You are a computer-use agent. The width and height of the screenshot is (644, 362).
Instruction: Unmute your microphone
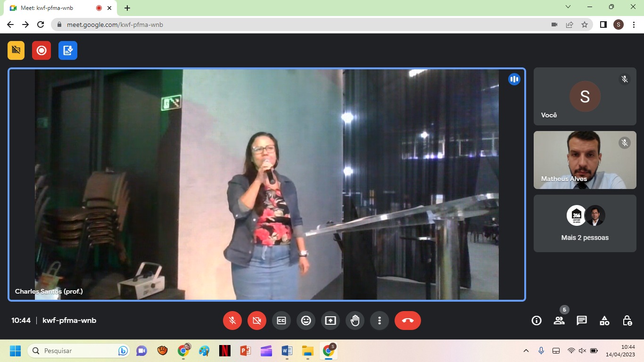[232, 321]
